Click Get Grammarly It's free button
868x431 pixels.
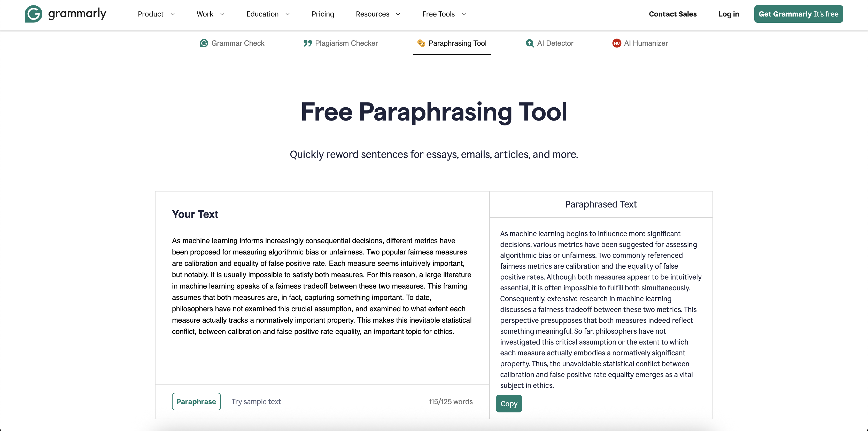[799, 14]
